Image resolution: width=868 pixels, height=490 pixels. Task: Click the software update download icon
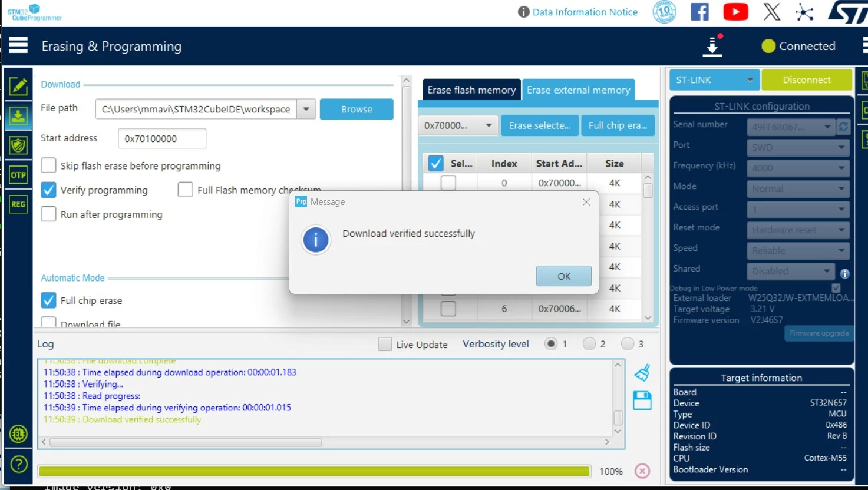click(712, 45)
